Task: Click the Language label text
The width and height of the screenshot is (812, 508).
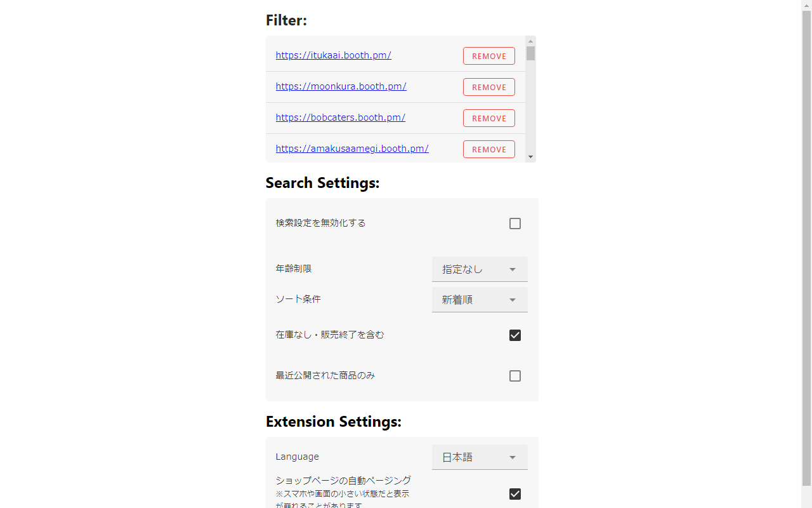Action: pos(298,457)
